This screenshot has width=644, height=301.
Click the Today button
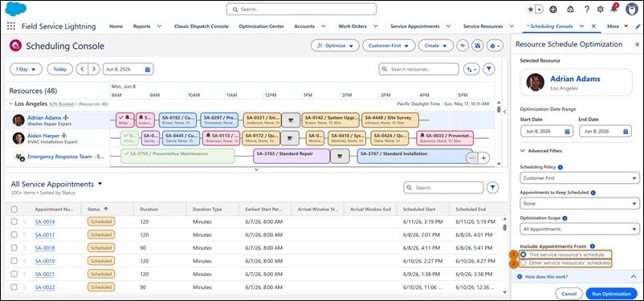(x=60, y=69)
